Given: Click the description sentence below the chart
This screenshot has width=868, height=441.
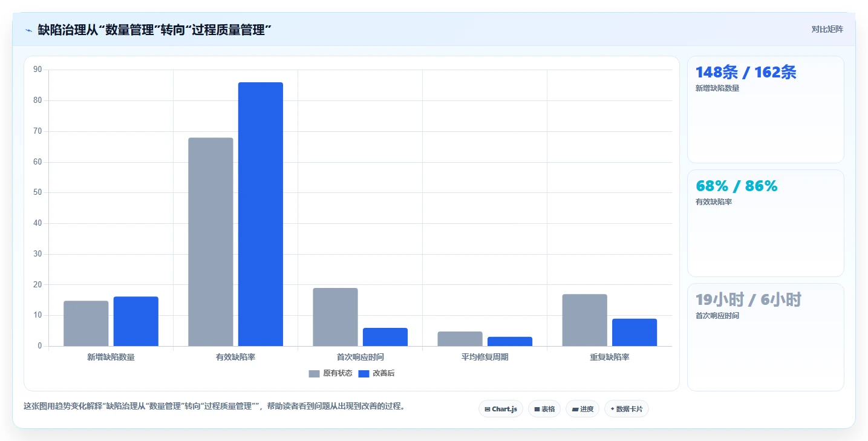Looking at the screenshot, I should pyautogui.click(x=214, y=407).
